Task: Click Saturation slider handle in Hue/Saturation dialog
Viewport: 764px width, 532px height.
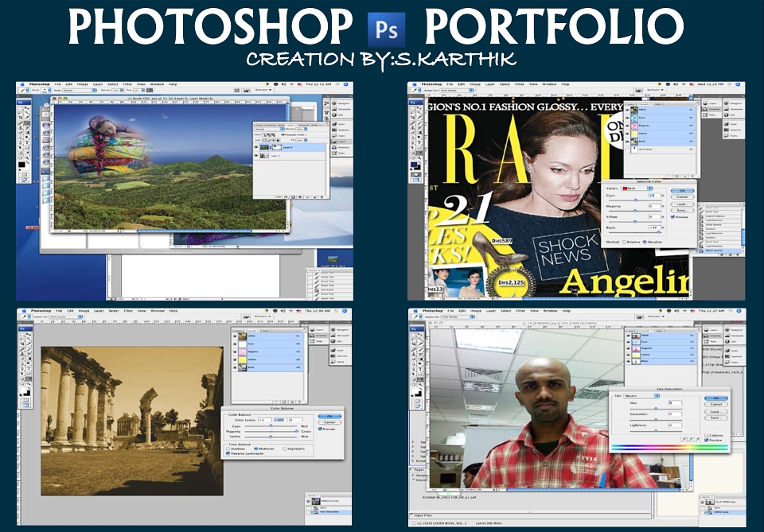Action: coord(656,420)
